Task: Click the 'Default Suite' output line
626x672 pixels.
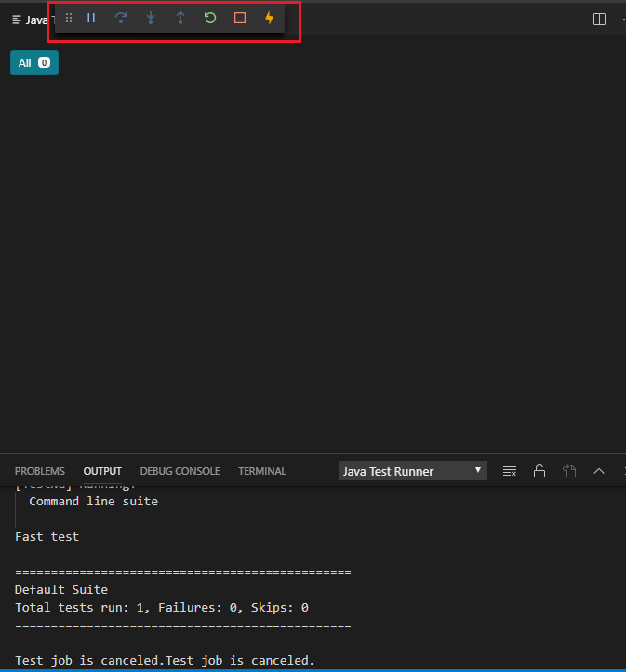Action: click(61, 590)
